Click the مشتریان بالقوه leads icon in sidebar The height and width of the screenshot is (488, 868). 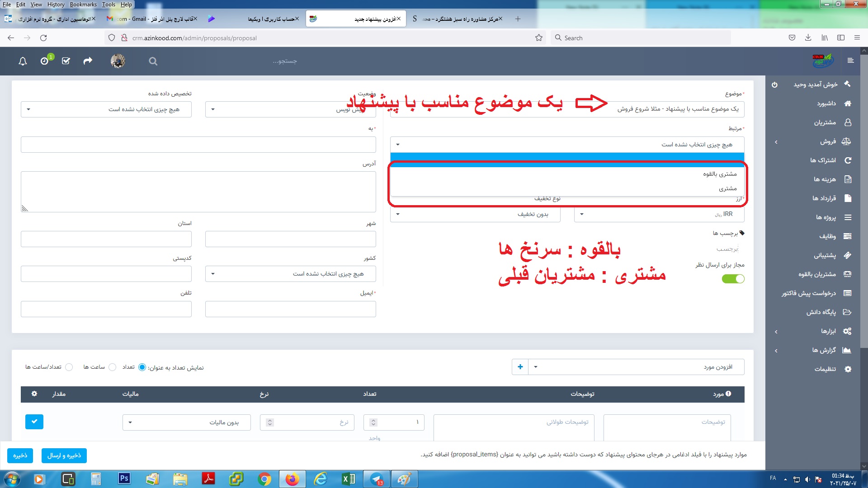[x=848, y=274]
